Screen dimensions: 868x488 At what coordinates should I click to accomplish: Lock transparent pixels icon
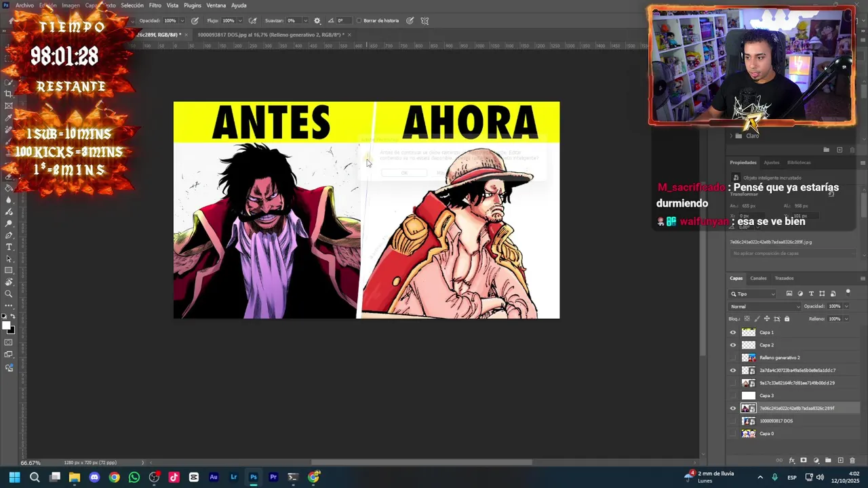pos(747,319)
